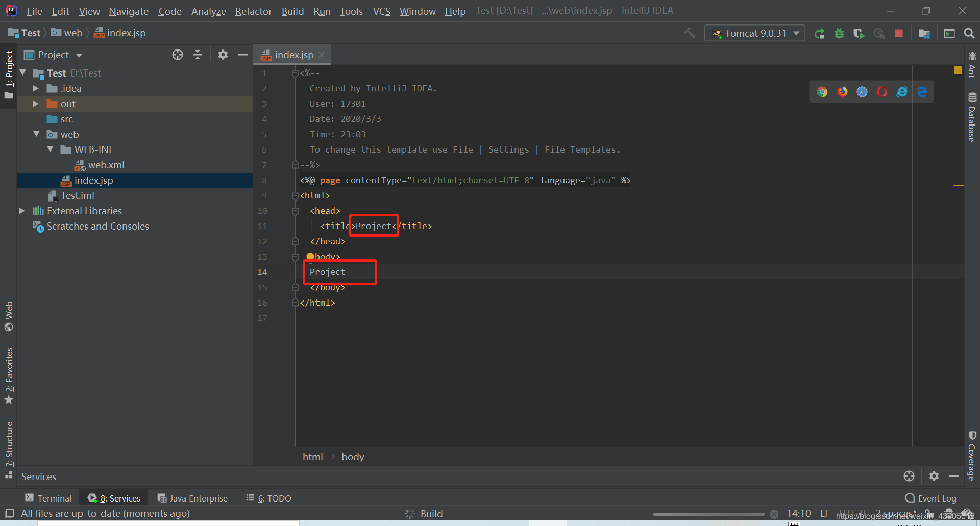Open the Event Log
The image size is (980, 526).
[930, 498]
